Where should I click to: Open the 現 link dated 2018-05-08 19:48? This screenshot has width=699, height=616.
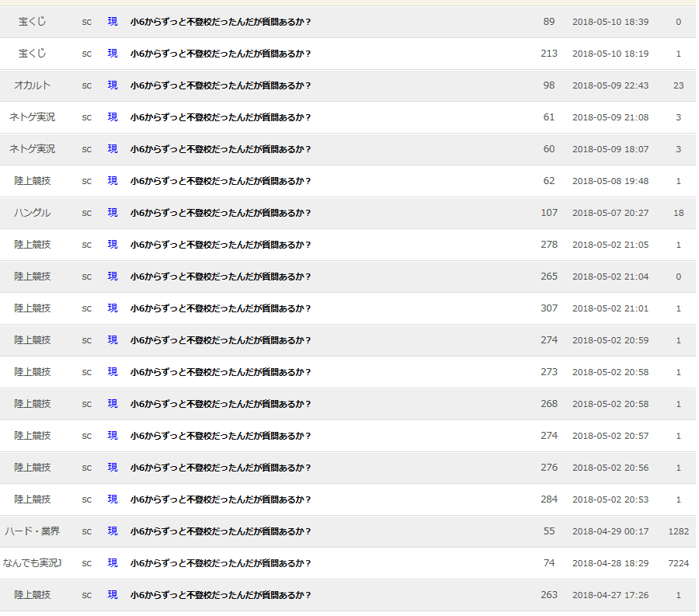(113, 181)
